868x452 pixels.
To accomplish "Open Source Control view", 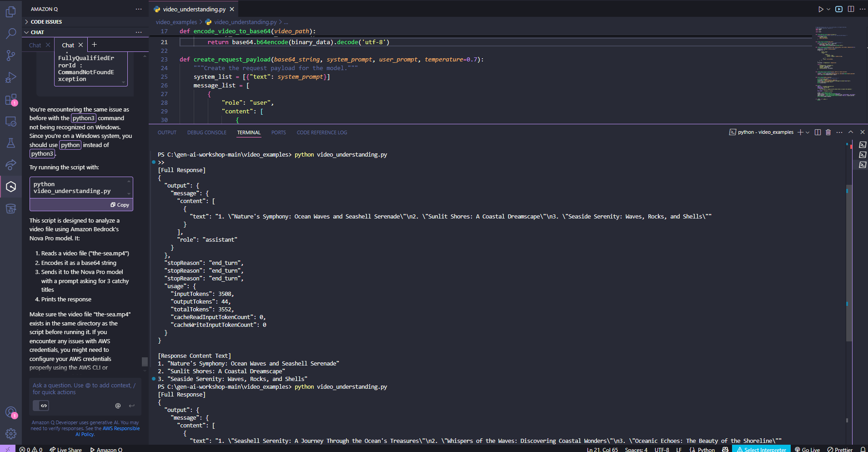I will pyautogui.click(x=11, y=55).
